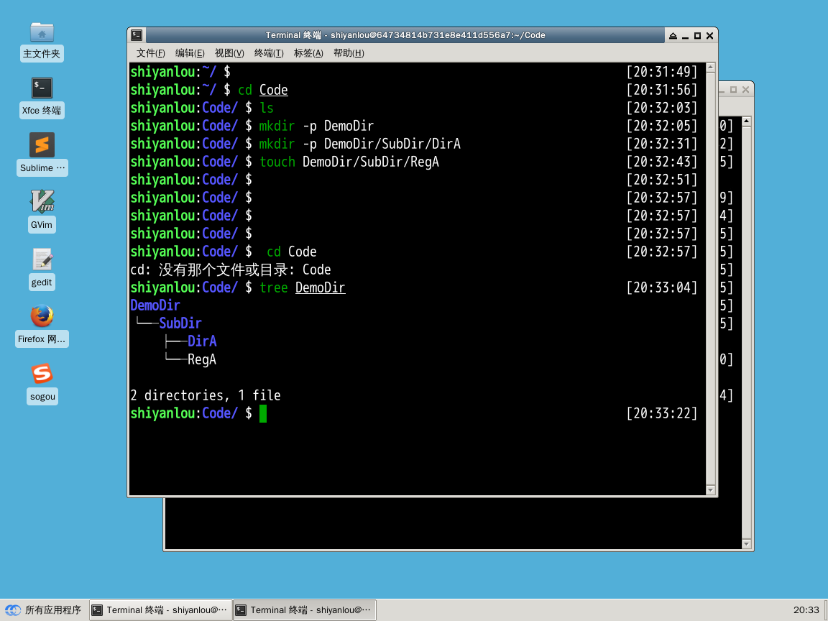Toggle window shade with the roll-up button
The image size is (828, 644).
[x=673, y=34]
